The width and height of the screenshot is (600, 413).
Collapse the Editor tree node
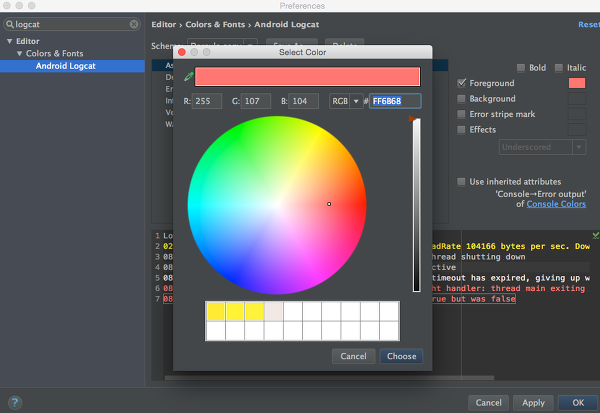coord(10,41)
